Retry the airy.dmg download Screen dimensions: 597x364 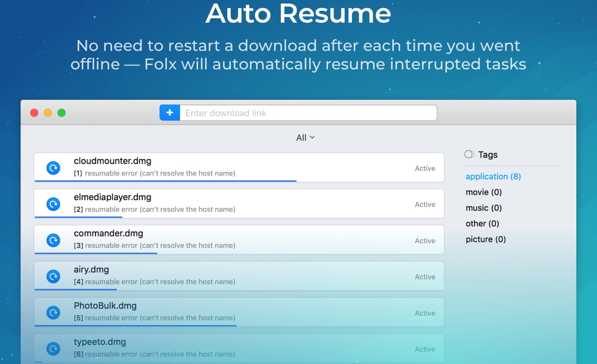point(53,277)
